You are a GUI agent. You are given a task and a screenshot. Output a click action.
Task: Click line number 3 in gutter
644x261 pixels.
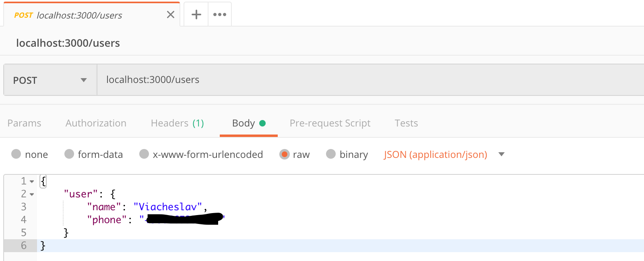click(24, 207)
